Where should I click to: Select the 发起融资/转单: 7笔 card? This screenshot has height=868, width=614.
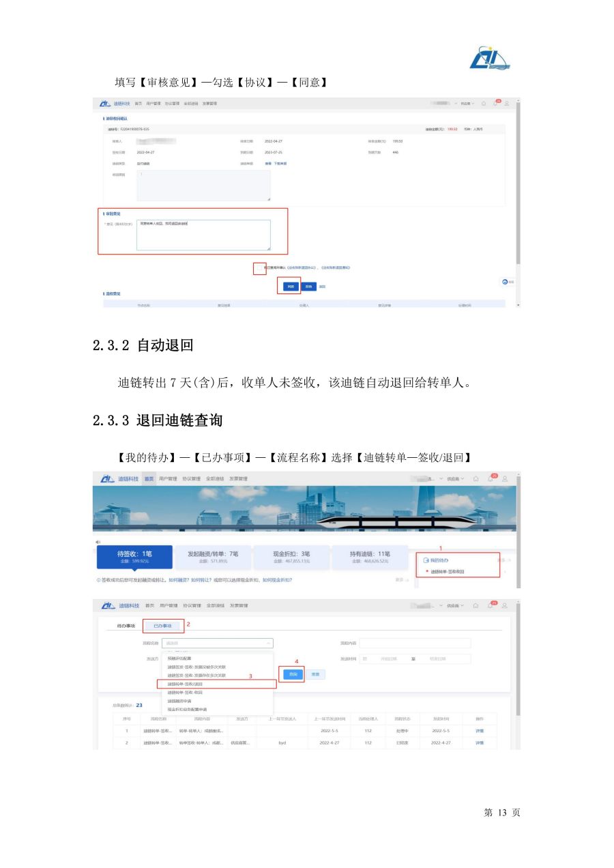coord(212,557)
